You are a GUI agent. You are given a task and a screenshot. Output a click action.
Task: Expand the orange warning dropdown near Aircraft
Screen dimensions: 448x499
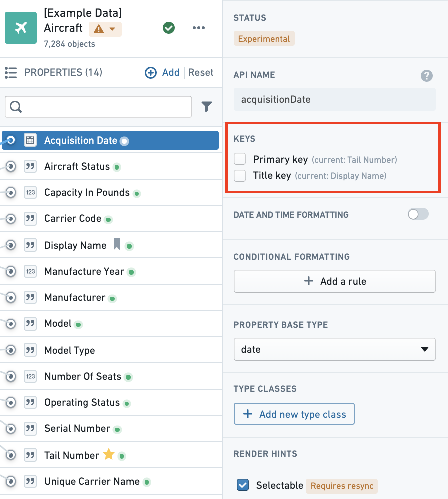(105, 29)
